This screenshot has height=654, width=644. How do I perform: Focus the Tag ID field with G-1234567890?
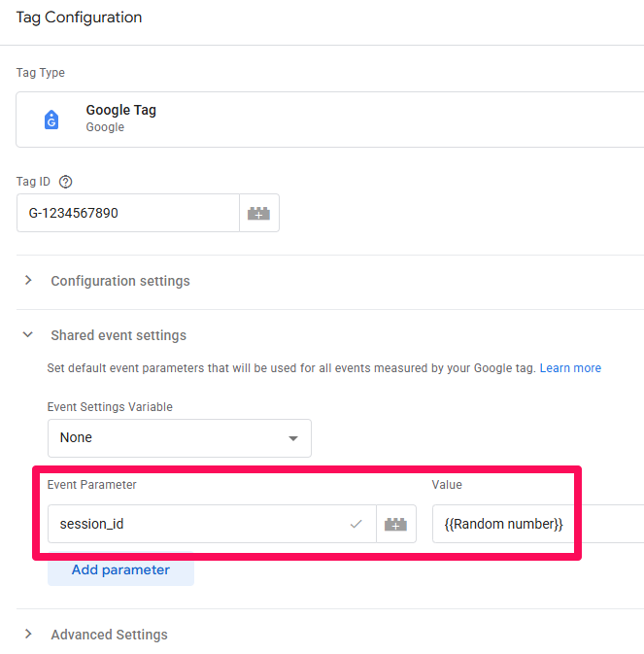(x=127, y=213)
